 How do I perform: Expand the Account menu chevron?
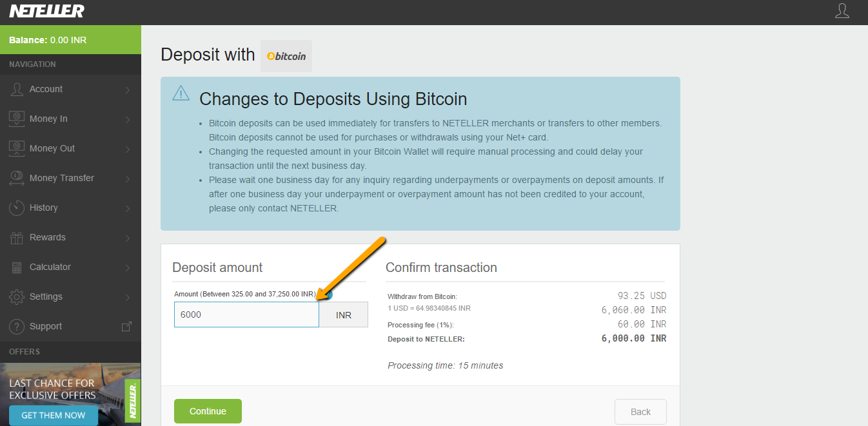128,90
